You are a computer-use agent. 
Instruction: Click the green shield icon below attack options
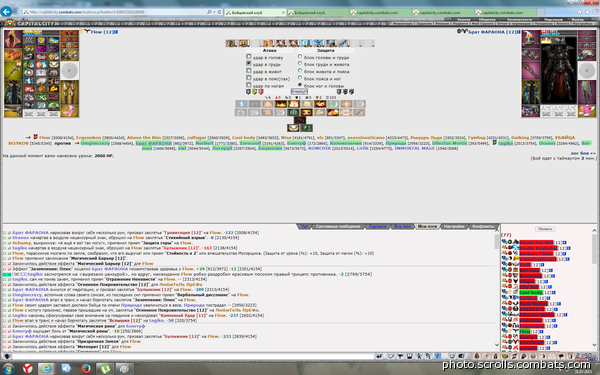coord(254,92)
